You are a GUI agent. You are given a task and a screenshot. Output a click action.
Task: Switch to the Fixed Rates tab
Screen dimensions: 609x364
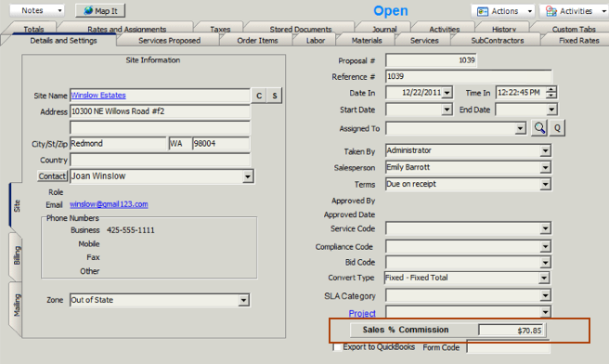tap(578, 41)
